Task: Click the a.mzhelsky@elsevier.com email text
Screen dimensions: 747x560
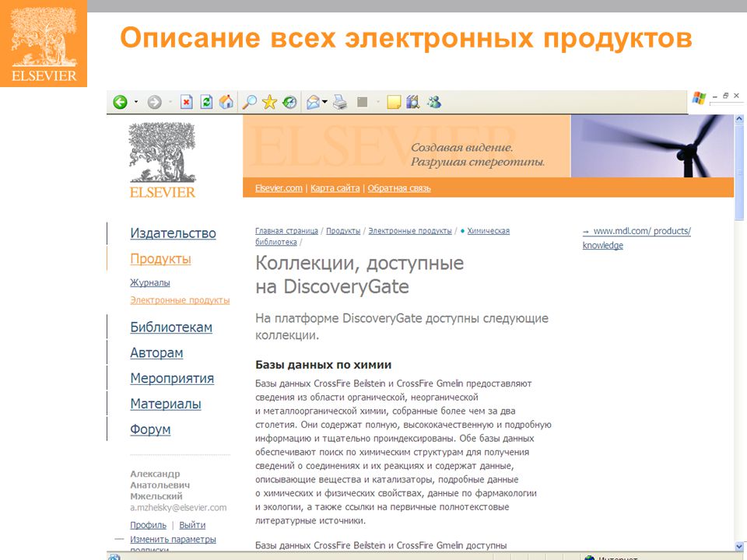Action: point(179,508)
